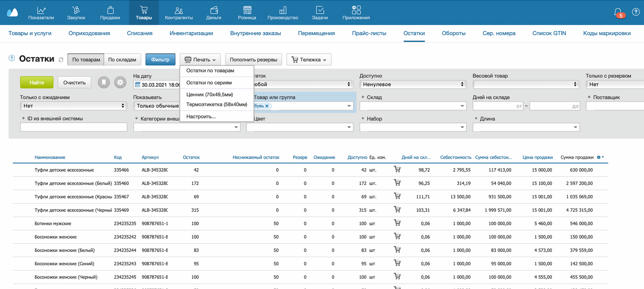Click the green Найти button

37,83
